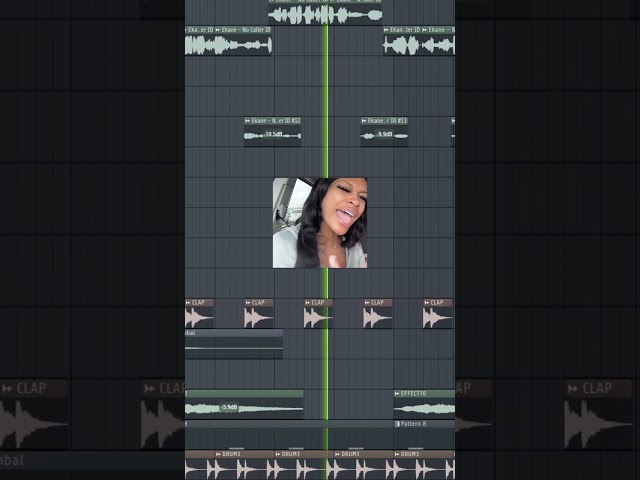
Task: Open the clip menu arrow of 'Ekan..ler ID' clip
Action: point(386,30)
